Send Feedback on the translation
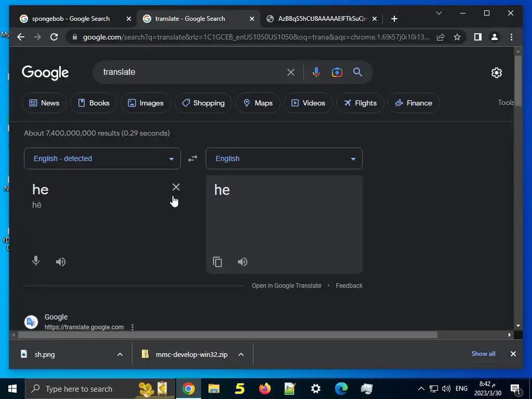This screenshot has width=532, height=399. [349, 286]
